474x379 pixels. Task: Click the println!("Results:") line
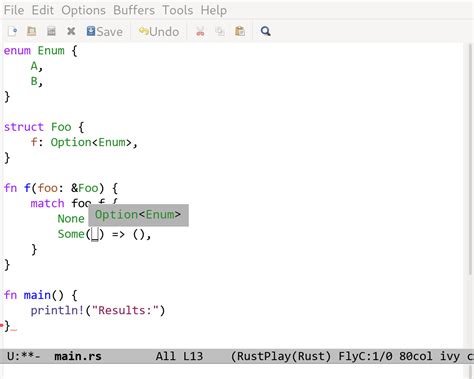98,311
